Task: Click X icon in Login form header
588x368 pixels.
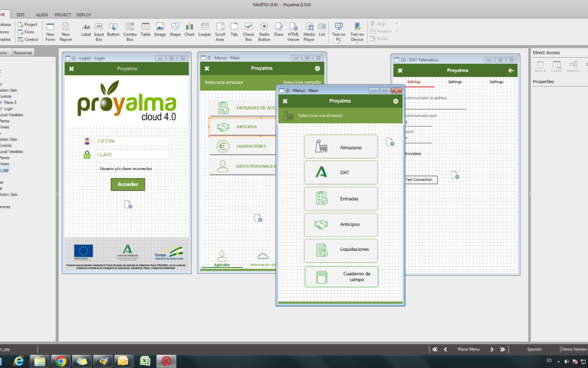Action: (x=71, y=69)
